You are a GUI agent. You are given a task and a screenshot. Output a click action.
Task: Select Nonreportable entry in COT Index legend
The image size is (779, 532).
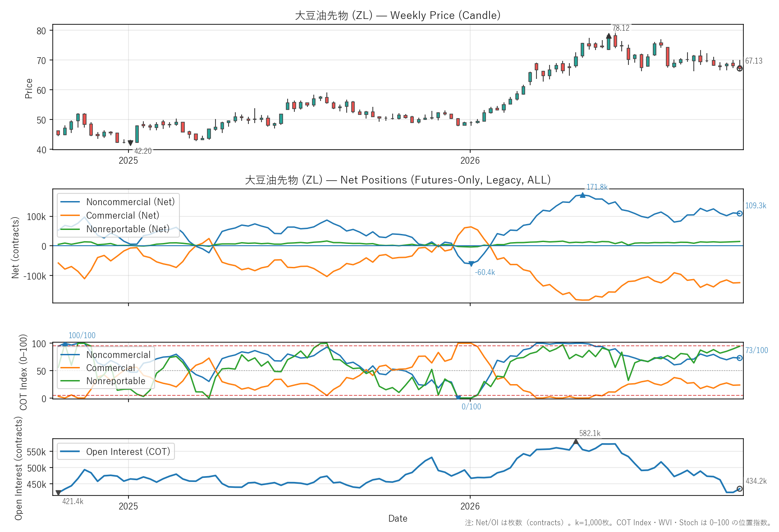click(103, 381)
